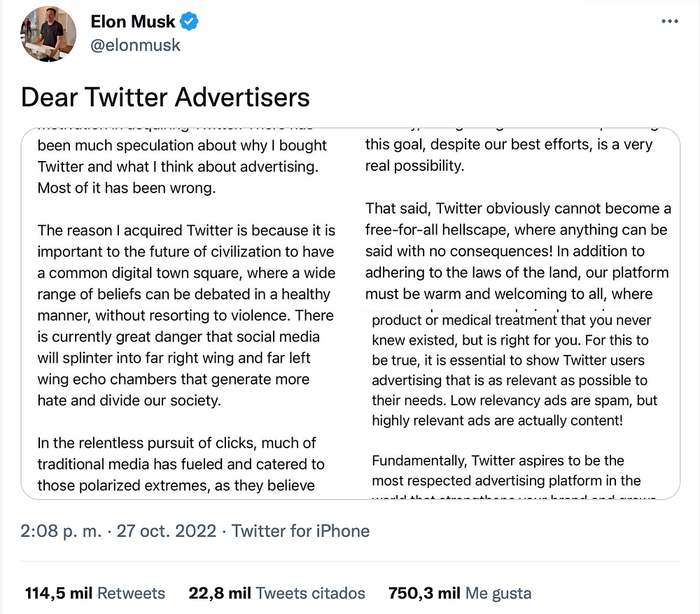Show the 750,3 mil Me gusta list
Viewport: 700px width, 614px height.
[459, 593]
